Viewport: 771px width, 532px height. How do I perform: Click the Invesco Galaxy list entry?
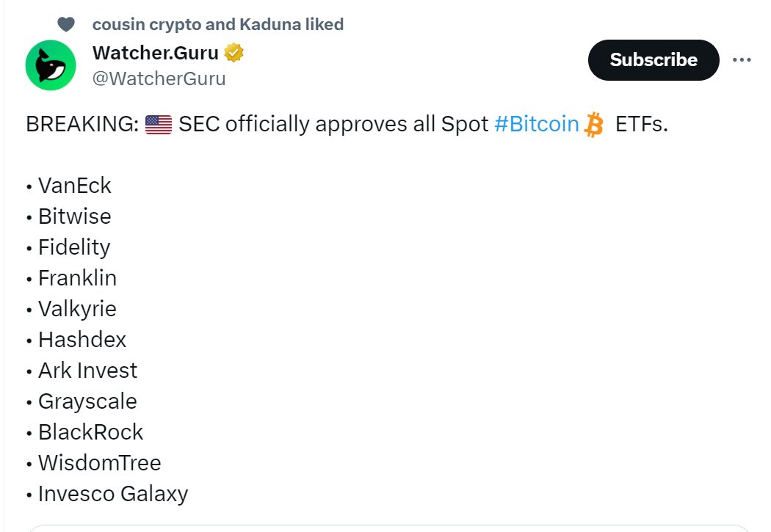tap(113, 494)
